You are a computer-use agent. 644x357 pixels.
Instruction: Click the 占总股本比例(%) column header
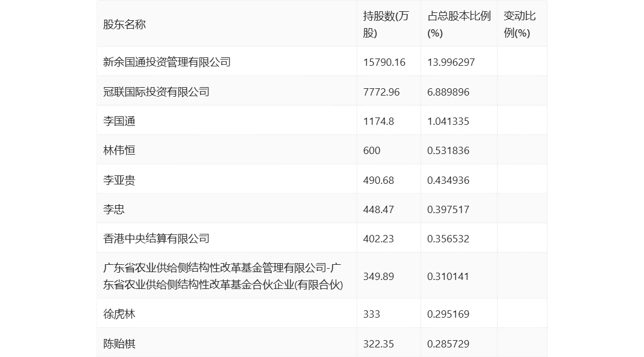[x=459, y=25]
